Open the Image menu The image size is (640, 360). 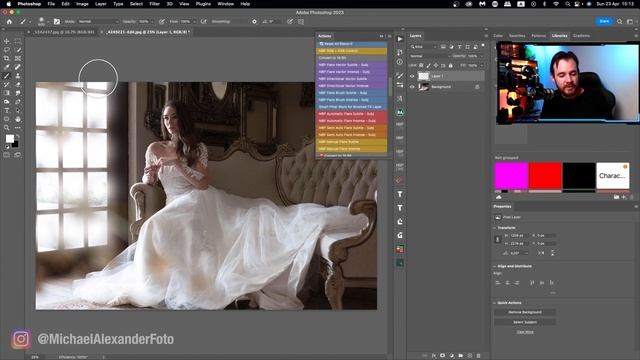82,4
